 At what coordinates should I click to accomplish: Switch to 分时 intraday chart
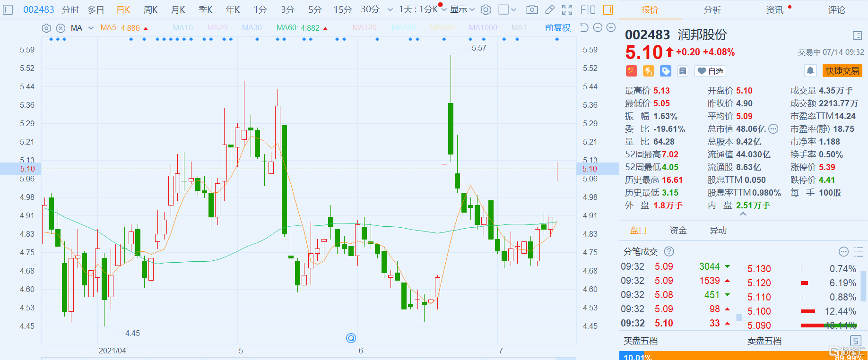pyautogui.click(x=70, y=9)
